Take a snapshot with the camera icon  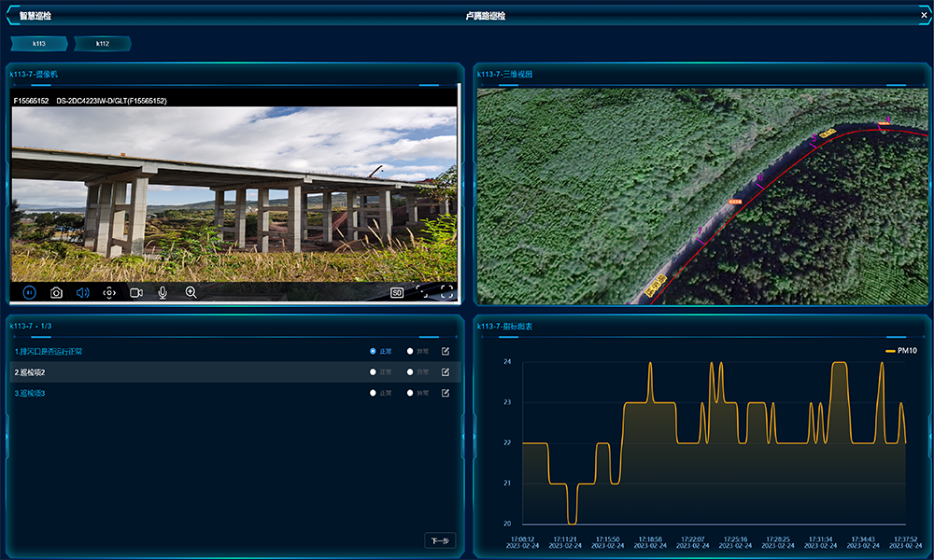click(56, 292)
